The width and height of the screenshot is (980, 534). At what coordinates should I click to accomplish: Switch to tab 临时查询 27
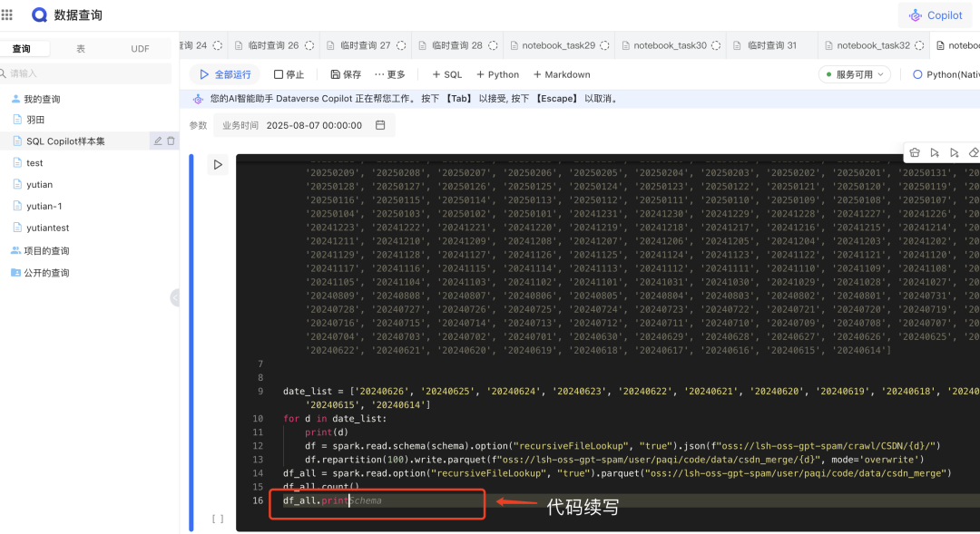[366, 45]
